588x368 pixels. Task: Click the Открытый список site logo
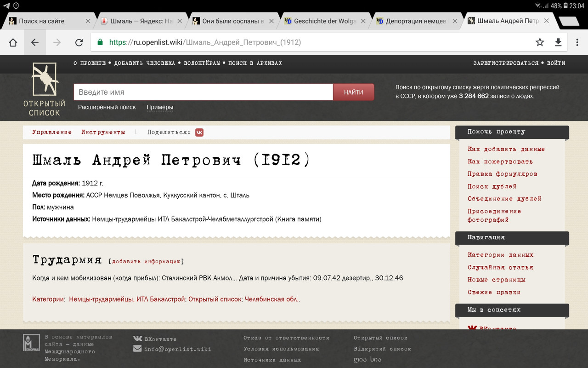45,90
